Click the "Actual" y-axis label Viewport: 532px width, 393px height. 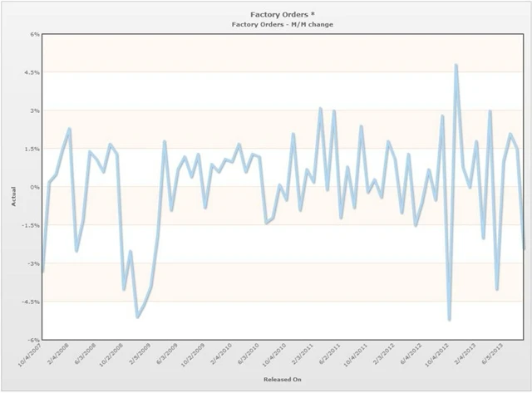pyautogui.click(x=13, y=196)
